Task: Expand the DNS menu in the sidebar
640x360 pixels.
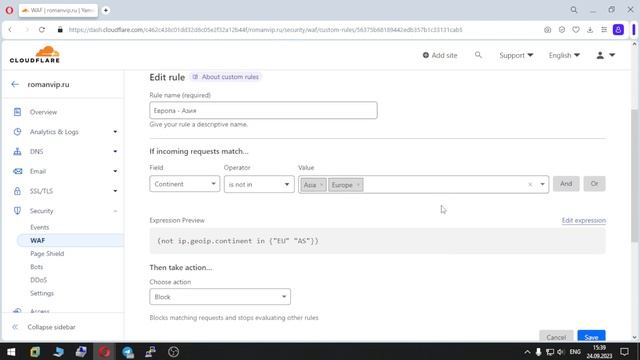Action: (x=115, y=151)
